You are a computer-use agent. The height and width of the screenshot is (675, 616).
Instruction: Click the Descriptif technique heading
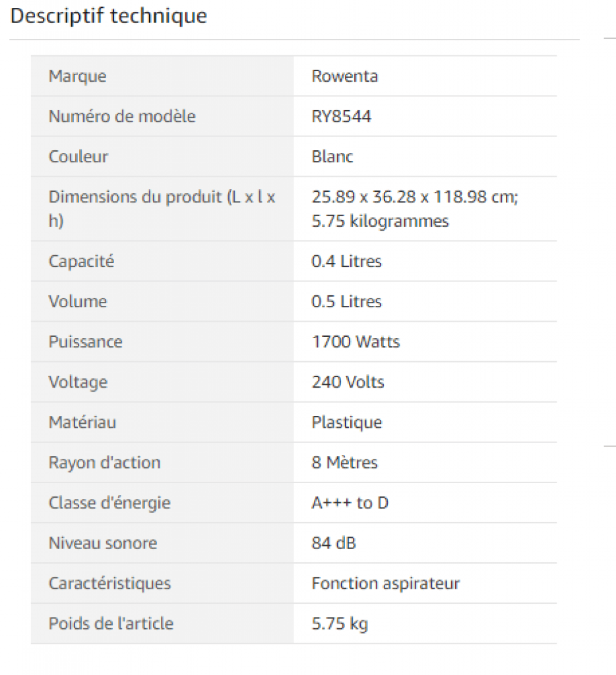[x=109, y=16]
